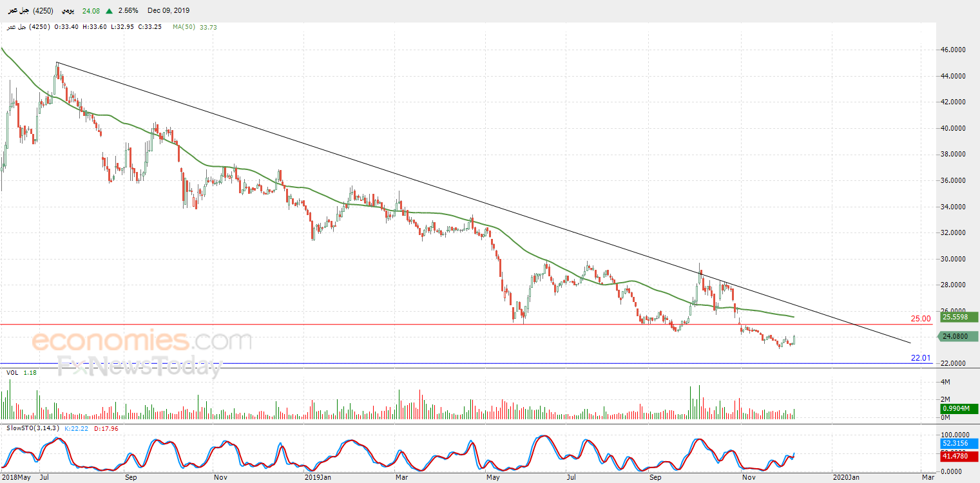The height and width of the screenshot is (483, 980).
Task: Click the "VOL" volume panel label
Action: point(12,372)
